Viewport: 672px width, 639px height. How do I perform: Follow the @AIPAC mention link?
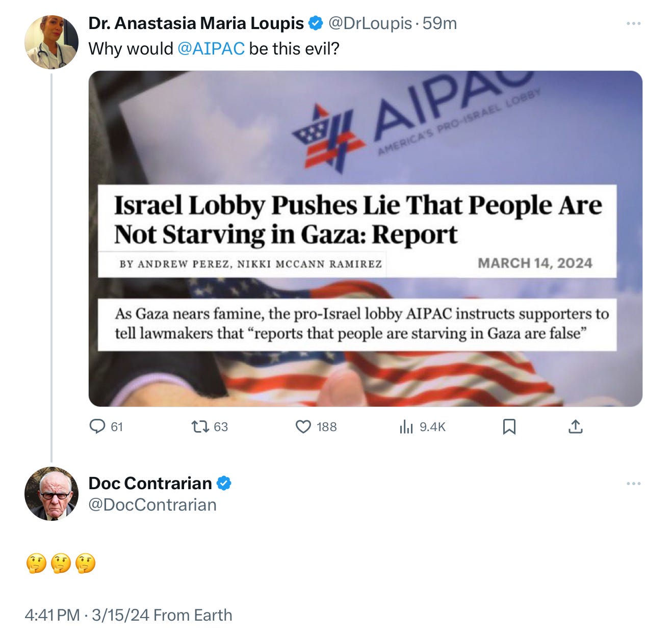coord(211,49)
